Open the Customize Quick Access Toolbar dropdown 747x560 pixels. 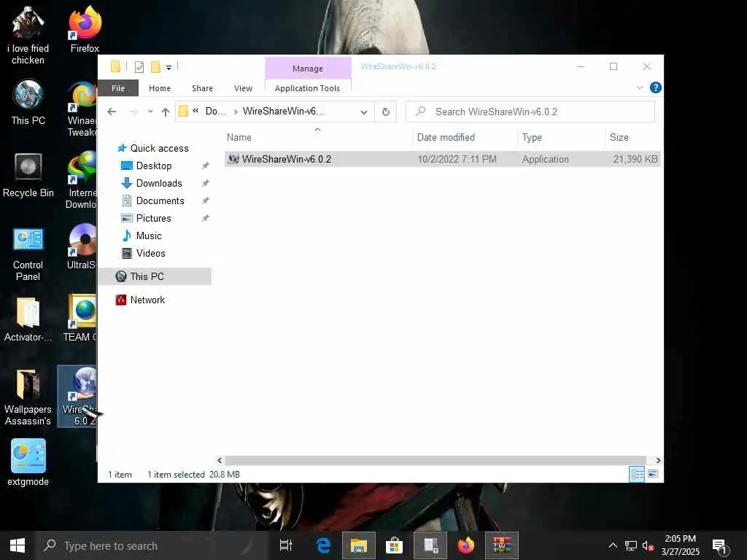pos(169,68)
